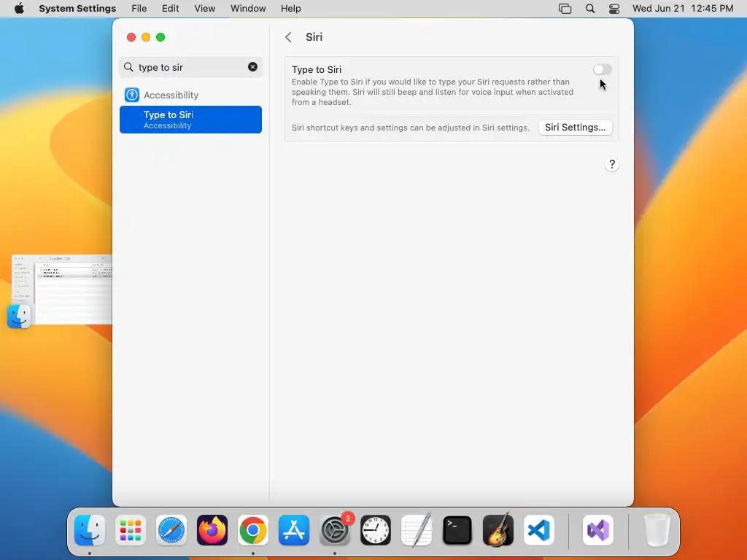747x560 pixels.
Task: Open the Edit menu
Action: [170, 9]
